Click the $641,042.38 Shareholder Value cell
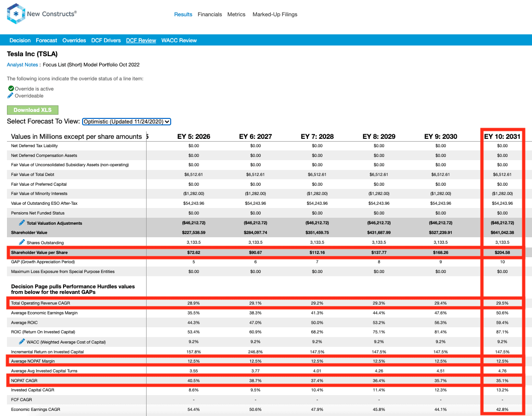The height and width of the screenshot is (416, 532). 502,233
